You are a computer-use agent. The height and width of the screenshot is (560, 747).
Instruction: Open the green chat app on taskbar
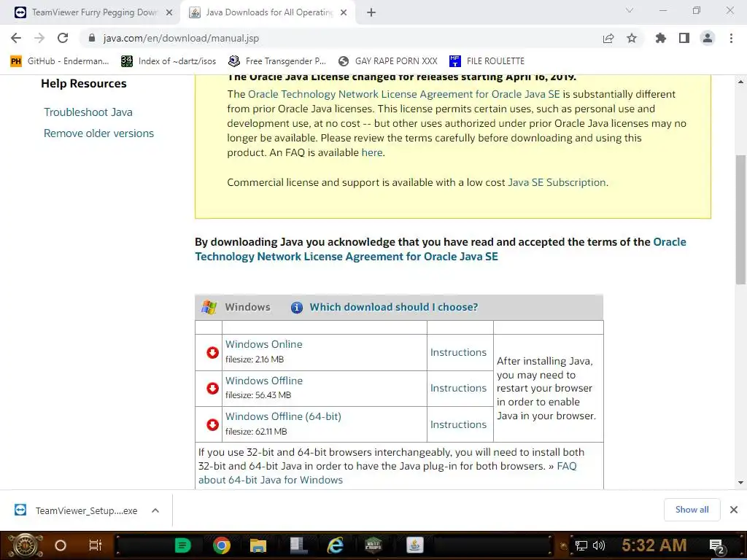click(182, 545)
